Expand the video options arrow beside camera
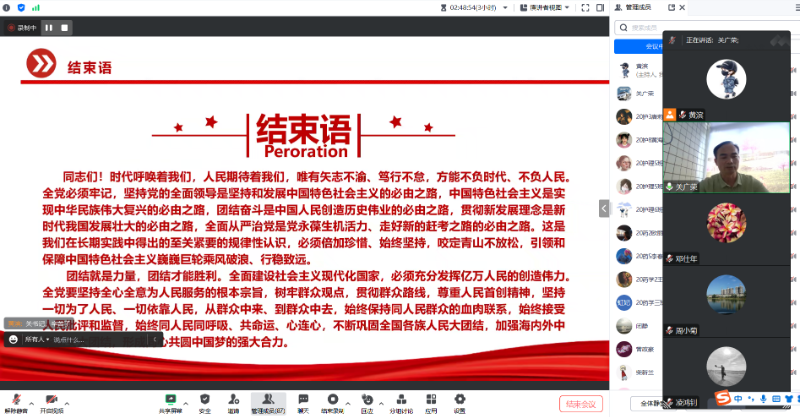Image resolution: width=800 pixels, height=417 pixels. (x=67, y=399)
